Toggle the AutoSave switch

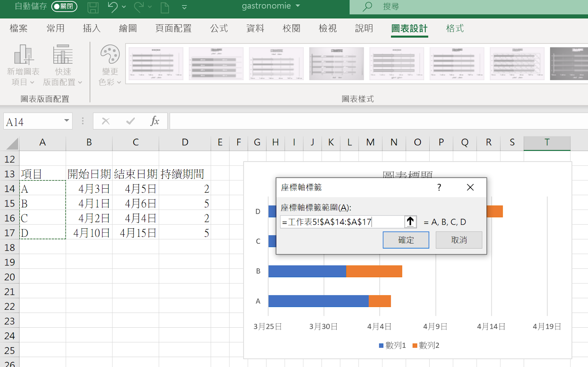[x=64, y=7]
